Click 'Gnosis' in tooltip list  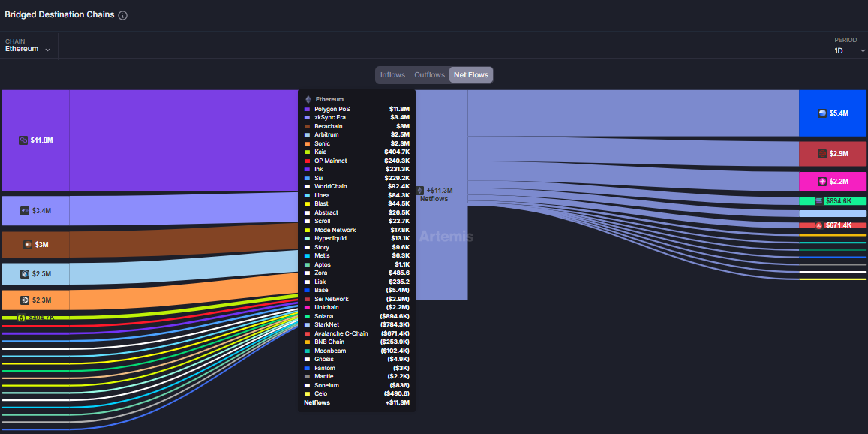coord(324,359)
